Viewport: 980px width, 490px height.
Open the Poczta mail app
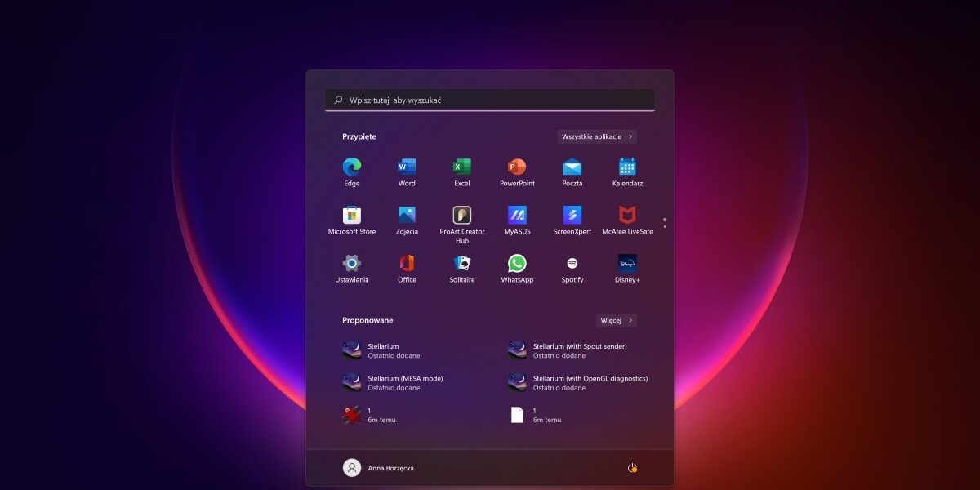click(x=572, y=171)
